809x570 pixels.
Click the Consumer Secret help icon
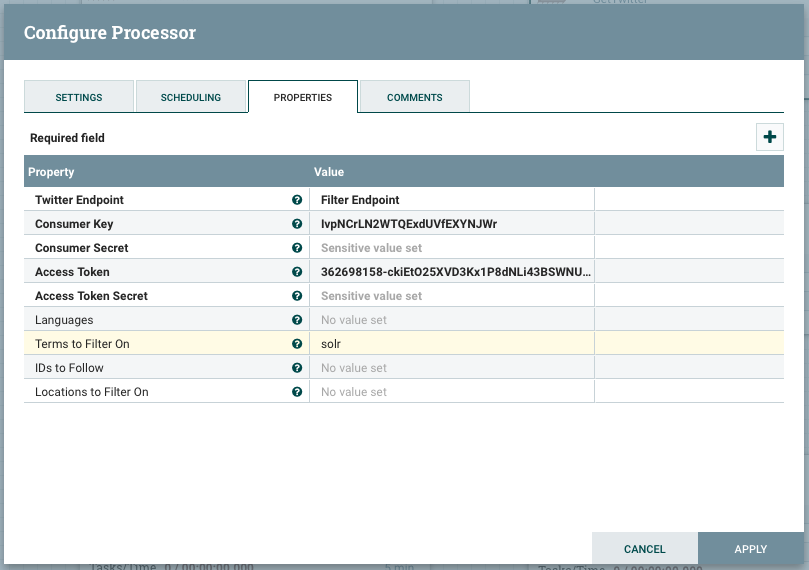click(x=297, y=248)
